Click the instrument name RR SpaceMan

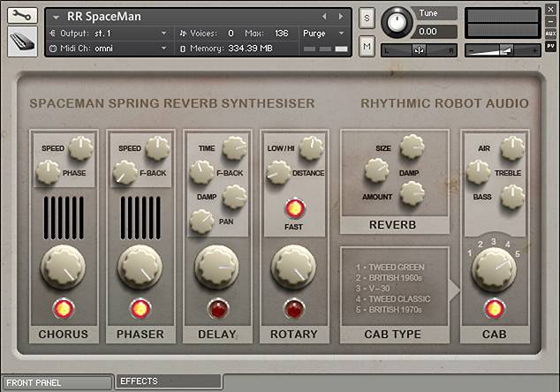point(104,17)
